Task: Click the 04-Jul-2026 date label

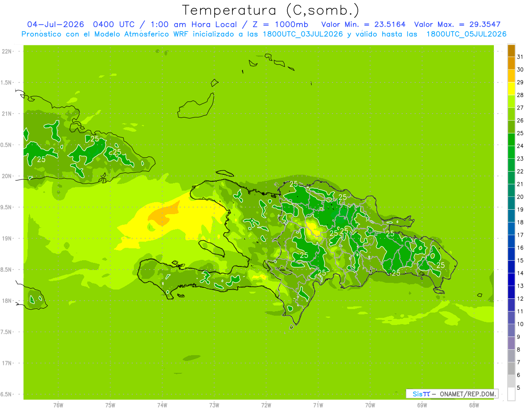Action: click(x=55, y=24)
